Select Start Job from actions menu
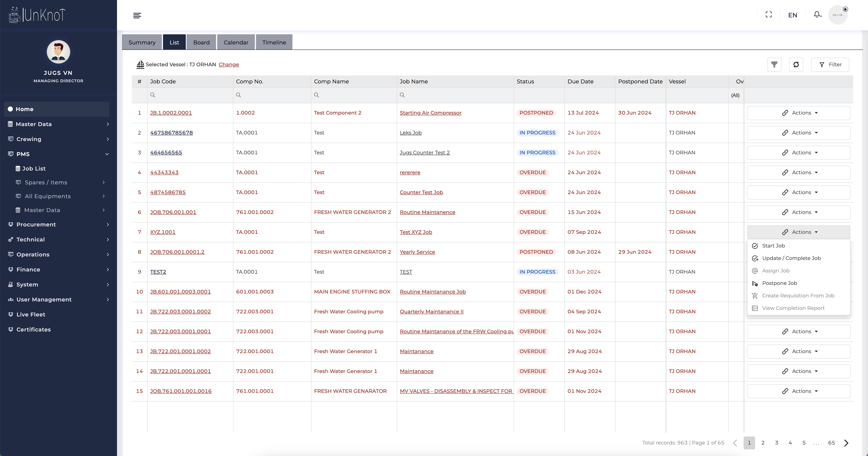This screenshot has width=868, height=456. click(773, 246)
